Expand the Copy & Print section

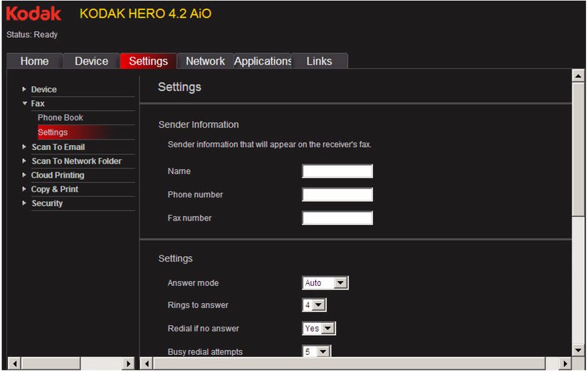pos(54,190)
